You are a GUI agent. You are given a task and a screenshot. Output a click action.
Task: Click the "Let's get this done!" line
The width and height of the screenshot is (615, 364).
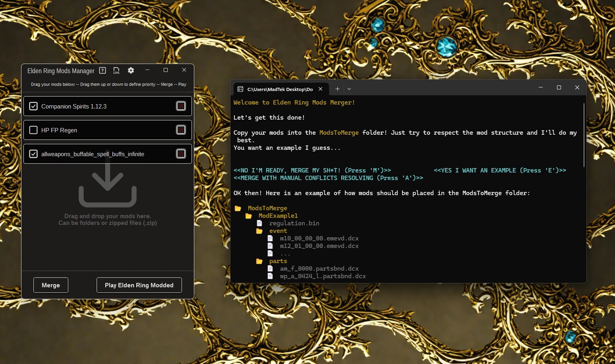269,118
